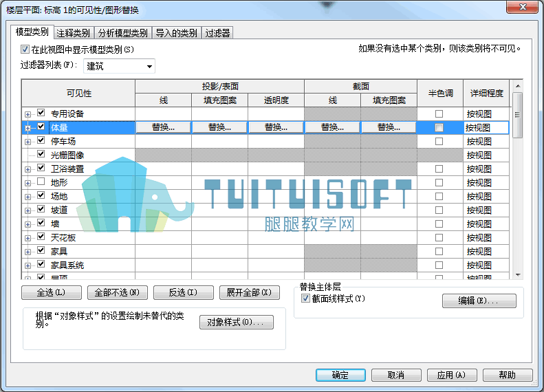
Task: Click the 编辑 button for host layers
Action: [x=479, y=301]
